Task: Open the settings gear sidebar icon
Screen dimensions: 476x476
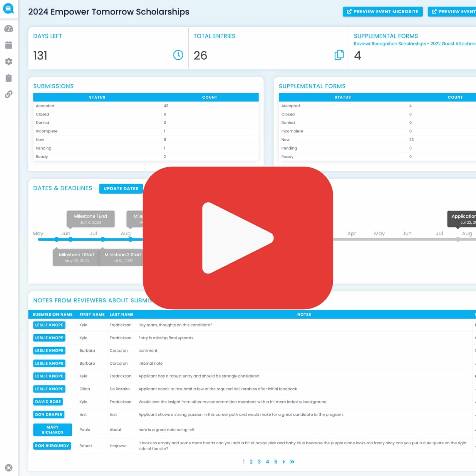Action: [9, 61]
